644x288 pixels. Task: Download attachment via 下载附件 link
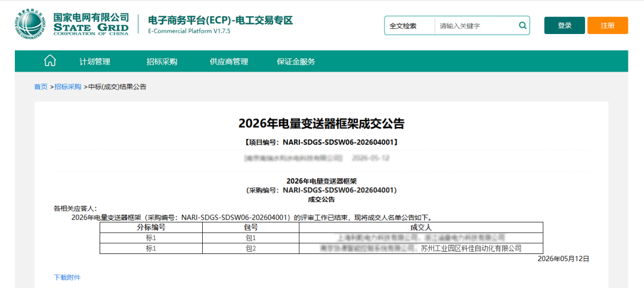[x=67, y=278]
